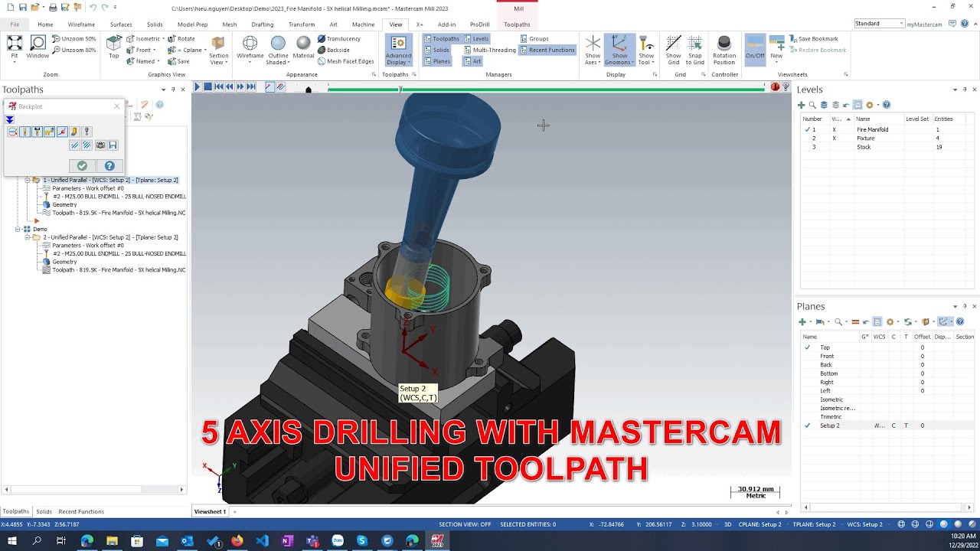This screenshot has height=551, width=980.
Task: Toggle Solids manager visibility
Action: pos(436,50)
